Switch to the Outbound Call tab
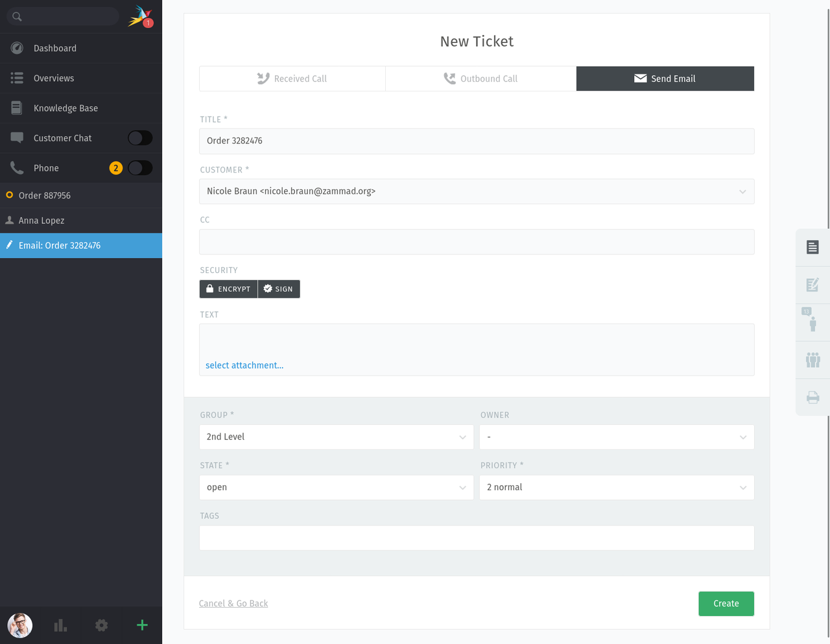Image resolution: width=830 pixels, height=644 pixels. click(x=480, y=78)
